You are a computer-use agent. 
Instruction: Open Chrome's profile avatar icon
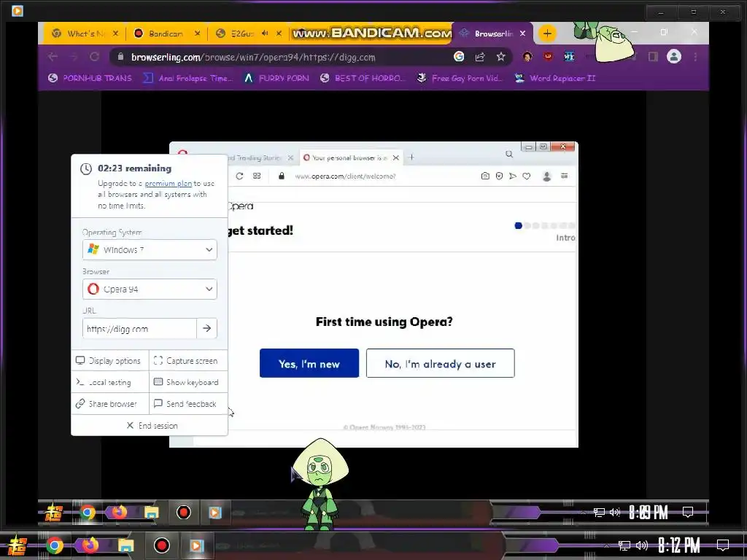click(x=673, y=57)
